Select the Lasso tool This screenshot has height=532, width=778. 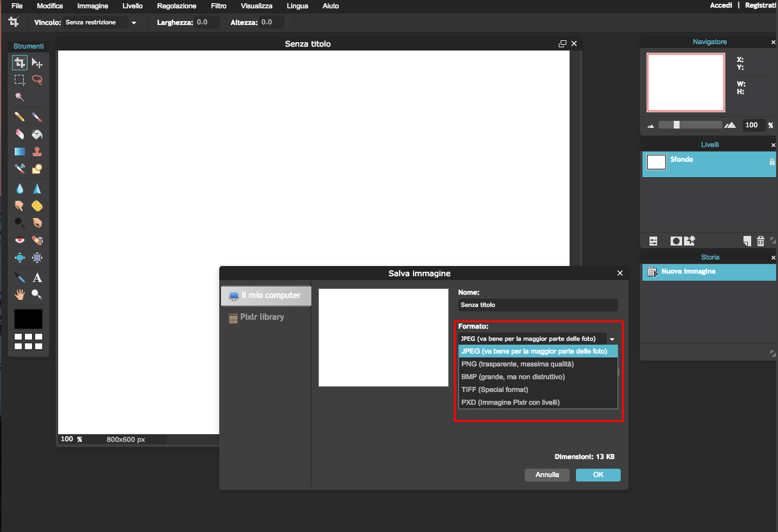37,80
